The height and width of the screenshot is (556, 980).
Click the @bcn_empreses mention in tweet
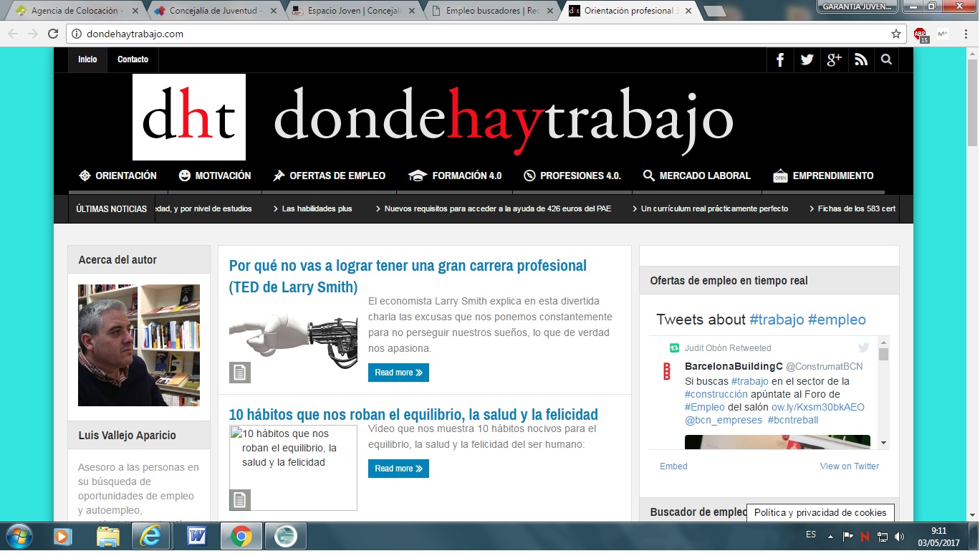(724, 420)
